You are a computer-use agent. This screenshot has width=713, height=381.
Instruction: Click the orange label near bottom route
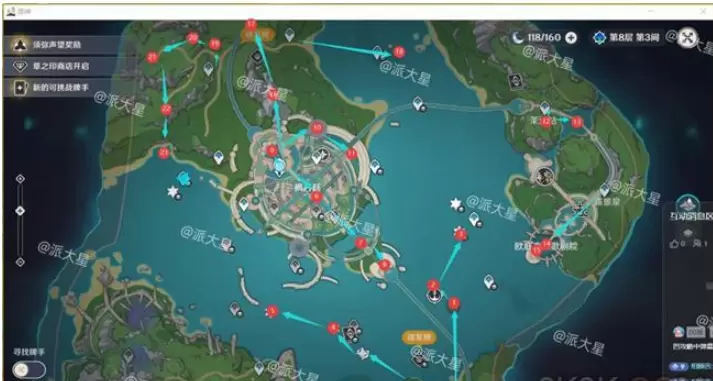[x=419, y=337]
